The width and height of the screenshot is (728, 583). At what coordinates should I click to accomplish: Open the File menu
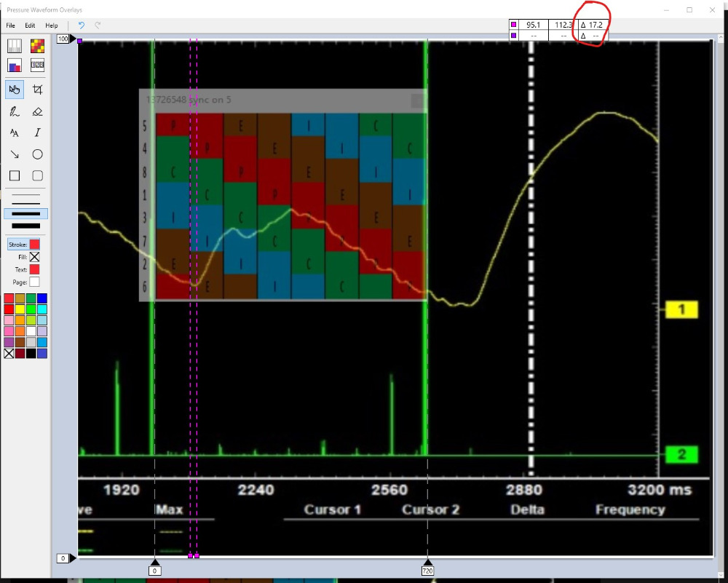[x=11, y=25]
